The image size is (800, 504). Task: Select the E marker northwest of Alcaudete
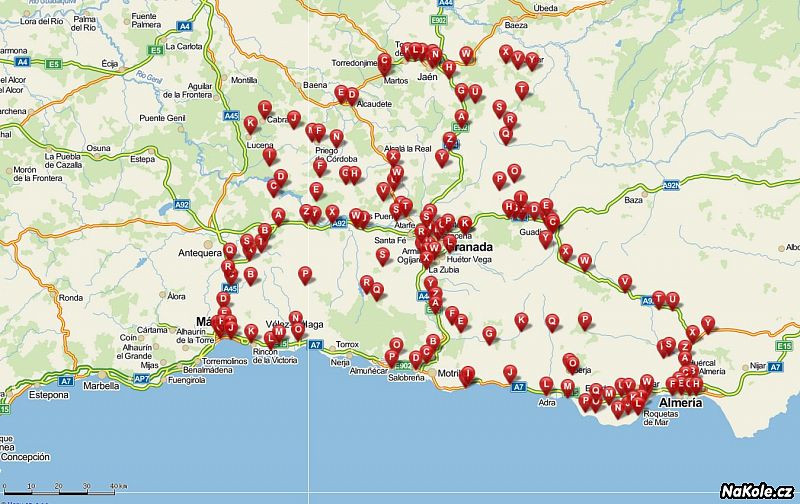pos(341,94)
